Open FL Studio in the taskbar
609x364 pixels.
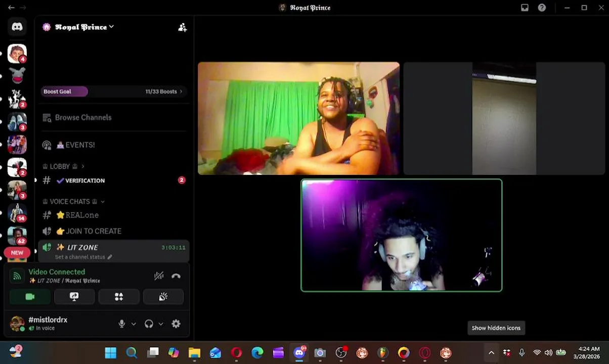pos(383,353)
